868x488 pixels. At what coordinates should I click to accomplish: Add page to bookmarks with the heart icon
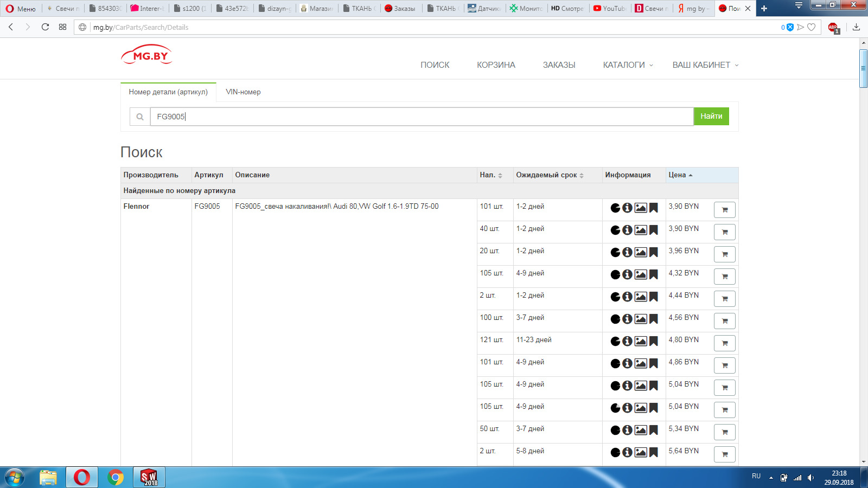pyautogui.click(x=812, y=27)
